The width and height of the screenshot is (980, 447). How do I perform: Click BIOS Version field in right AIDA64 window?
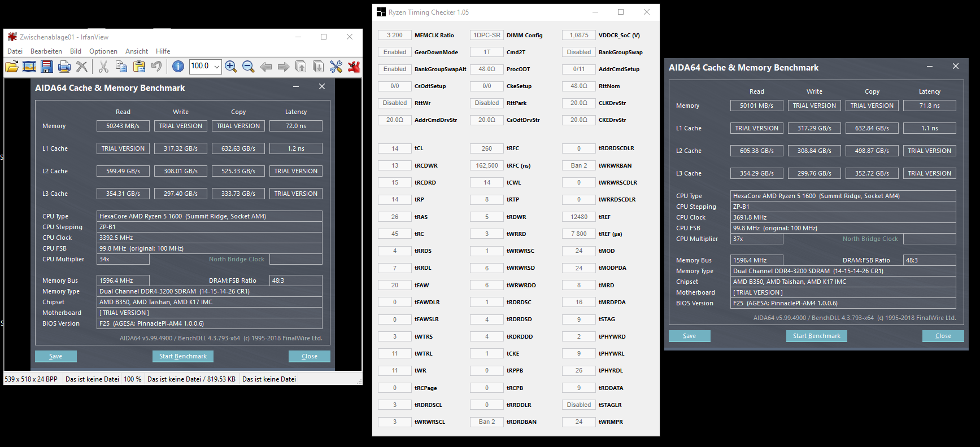843,303
